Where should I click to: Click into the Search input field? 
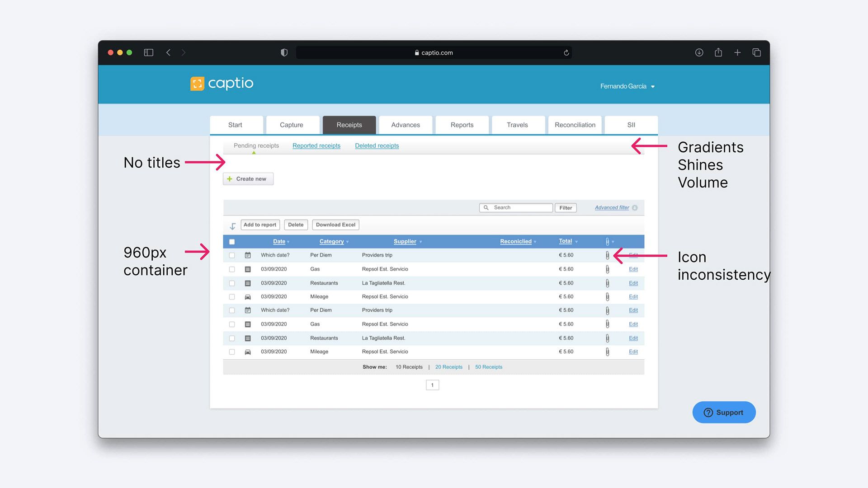(516, 208)
